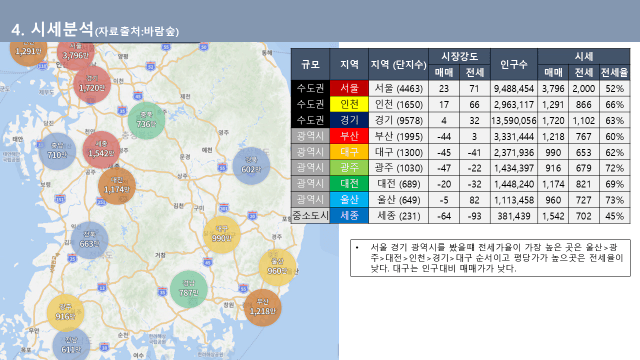Select the green 736만 Chungbuk bubble
The width and height of the screenshot is (640, 360).
click(x=146, y=120)
